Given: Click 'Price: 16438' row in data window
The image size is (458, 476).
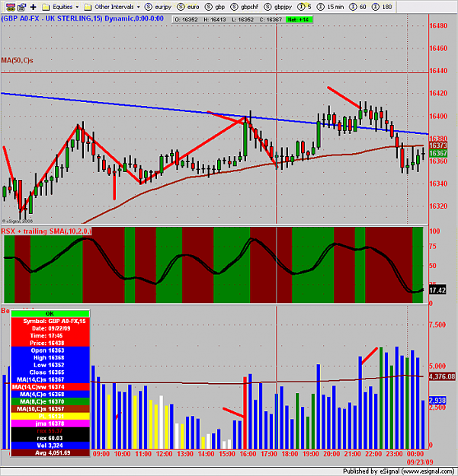Looking at the screenshot, I should [x=50, y=343].
